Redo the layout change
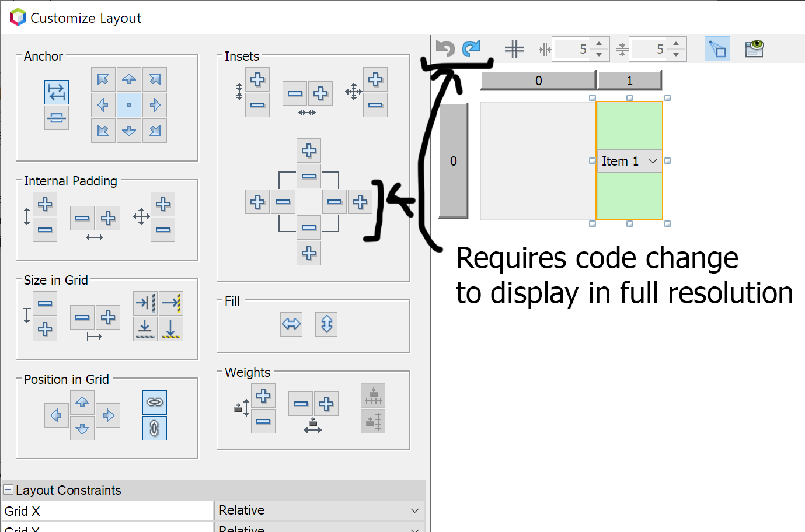Viewport: 805px width, 532px height. (471, 48)
